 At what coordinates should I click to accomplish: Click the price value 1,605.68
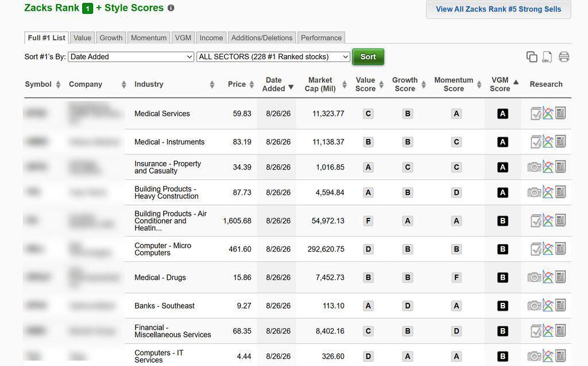(x=237, y=221)
